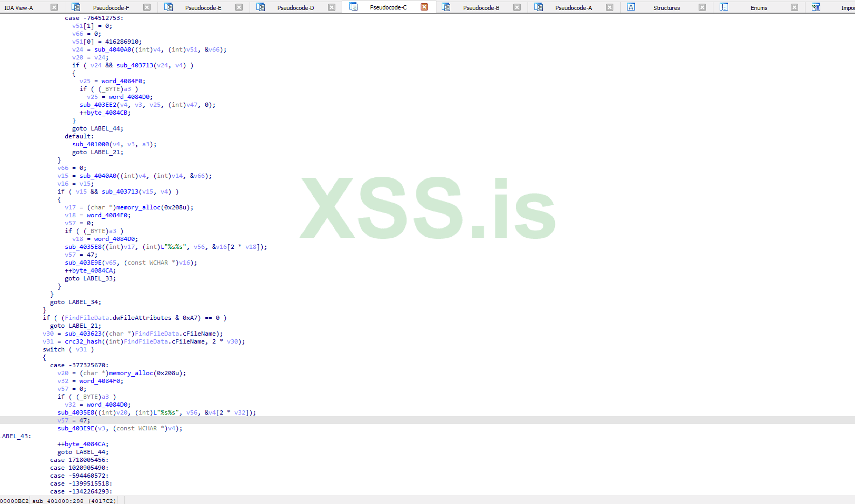
Task: Click the Pseudocode-A tab icon
Action: [539, 7]
